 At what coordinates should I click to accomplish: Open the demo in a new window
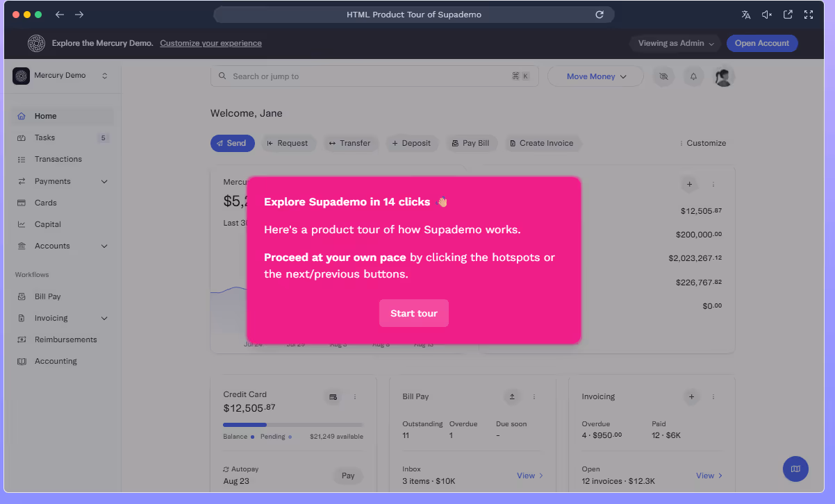point(788,15)
